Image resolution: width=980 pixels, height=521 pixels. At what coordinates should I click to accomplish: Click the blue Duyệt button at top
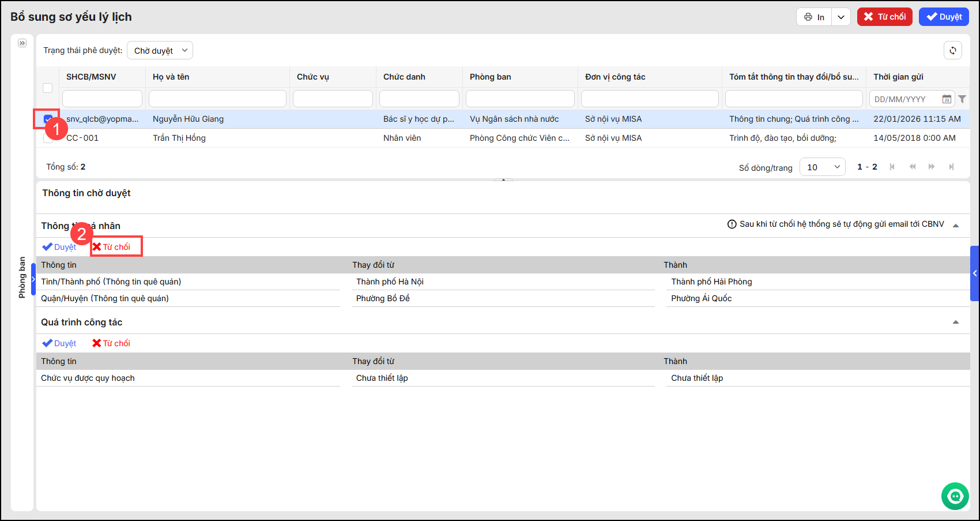(x=944, y=17)
